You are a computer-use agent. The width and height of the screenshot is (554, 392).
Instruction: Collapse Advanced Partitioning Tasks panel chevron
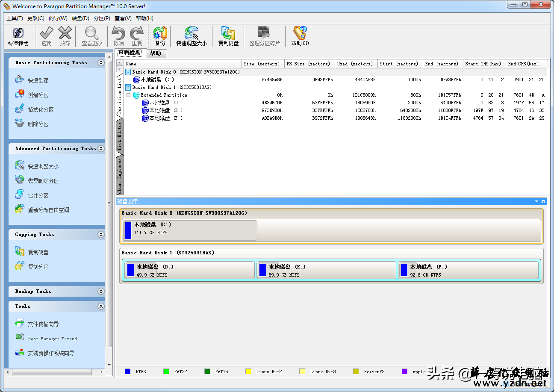[101, 149]
